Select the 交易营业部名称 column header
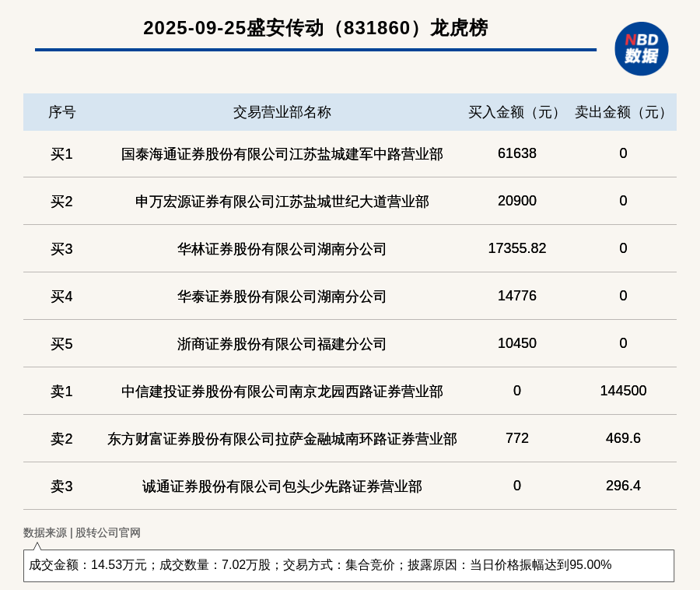This screenshot has height=590, width=700. (x=282, y=112)
